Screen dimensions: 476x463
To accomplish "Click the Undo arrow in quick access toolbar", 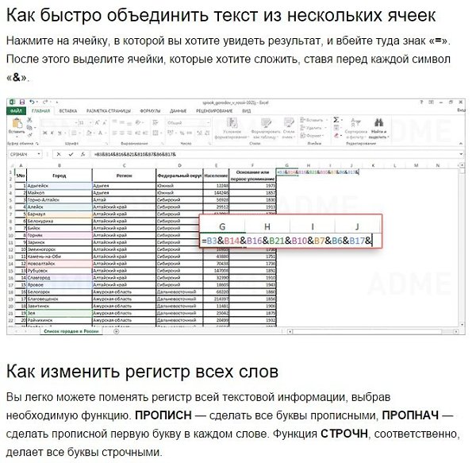I will pos(32,102).
